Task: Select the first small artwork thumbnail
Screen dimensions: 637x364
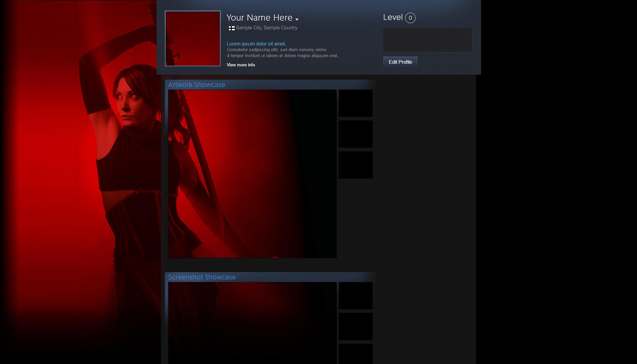Action: coord(355,103)
